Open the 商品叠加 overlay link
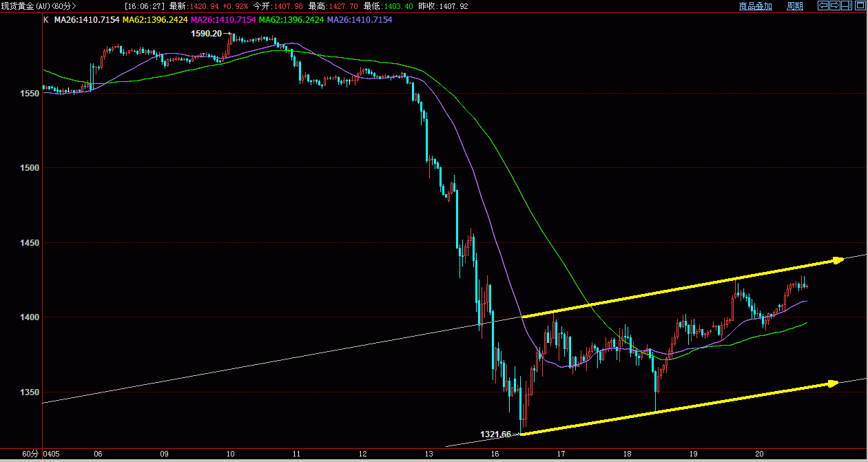 tap(756, 6)
